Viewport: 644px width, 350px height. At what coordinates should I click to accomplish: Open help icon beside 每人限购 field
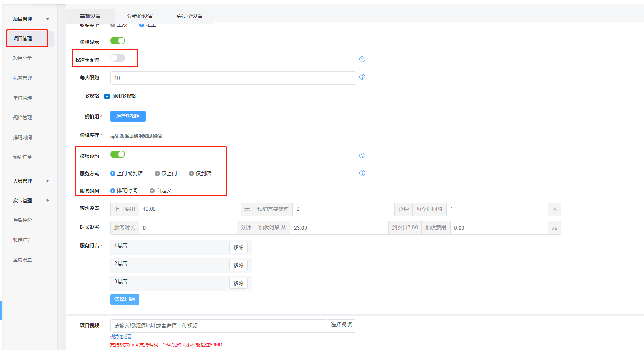[362, 77]
